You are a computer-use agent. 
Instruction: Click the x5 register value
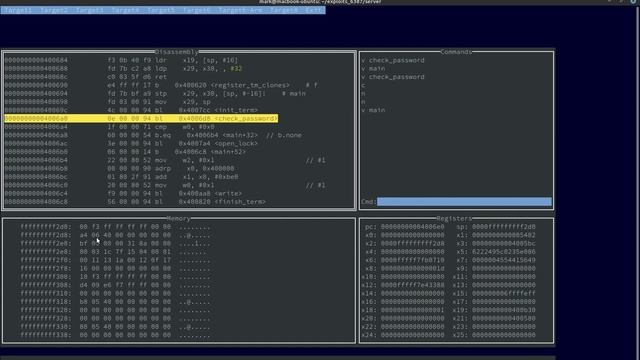pyautogui.click(x=504, y=252)
